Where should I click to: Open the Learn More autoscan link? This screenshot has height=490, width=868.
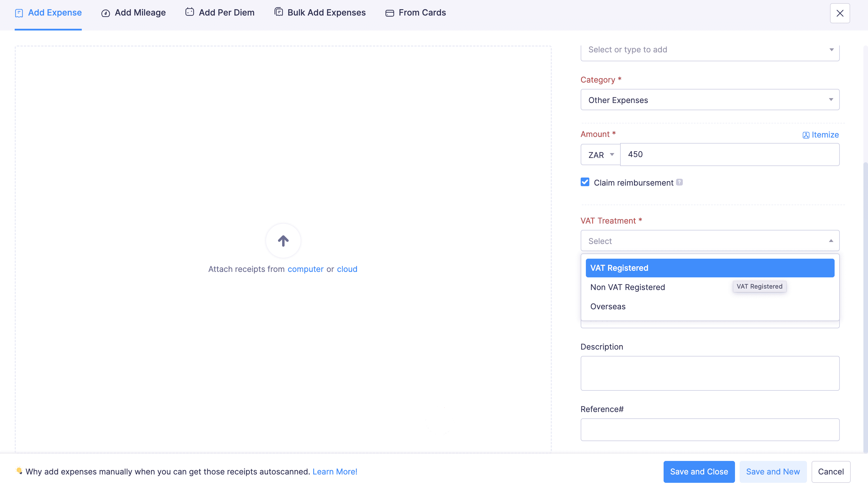(x=335, y=472)
